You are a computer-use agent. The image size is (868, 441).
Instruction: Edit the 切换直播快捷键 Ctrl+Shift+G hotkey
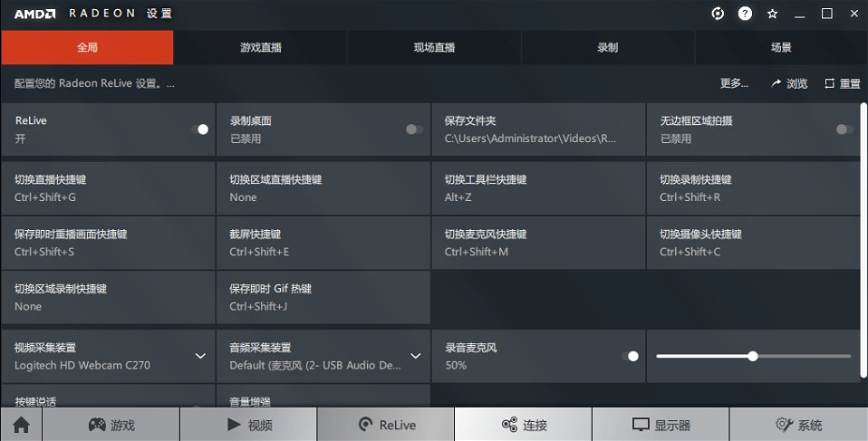pos(108,188)
